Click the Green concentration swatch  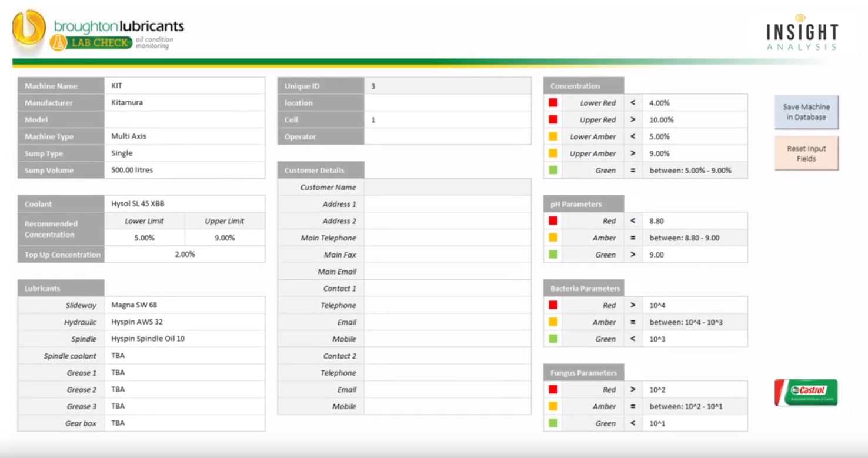(x=553, y=171)
